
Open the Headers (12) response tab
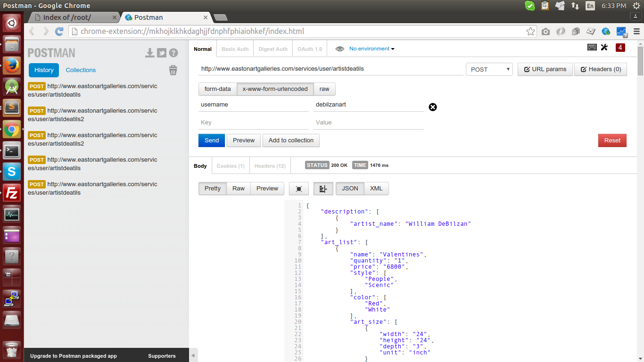point(270,166)
